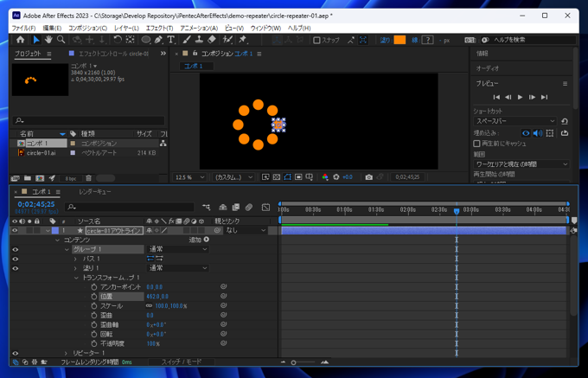Click the スイッチ / モード button
The image size is (588, 378).
click(182, 362)
